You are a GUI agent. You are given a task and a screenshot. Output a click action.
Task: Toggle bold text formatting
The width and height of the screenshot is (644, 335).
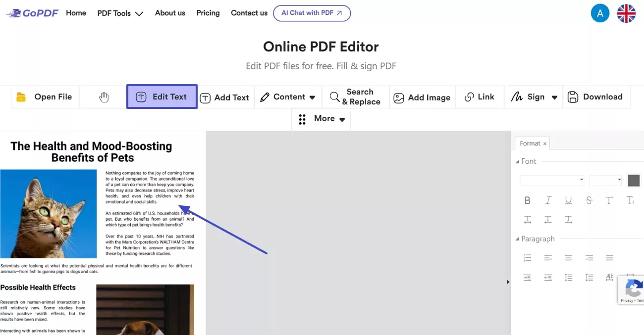tap(527, 200)
